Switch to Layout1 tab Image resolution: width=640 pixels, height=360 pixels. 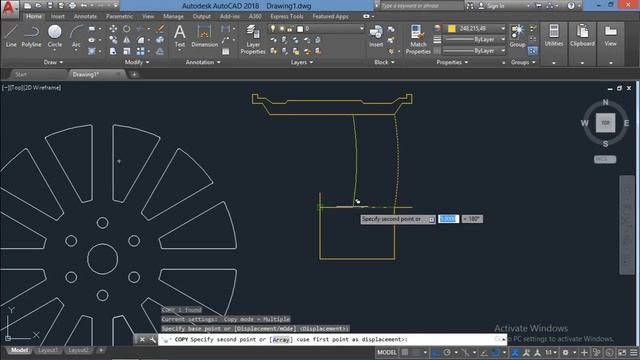[47, 350]
